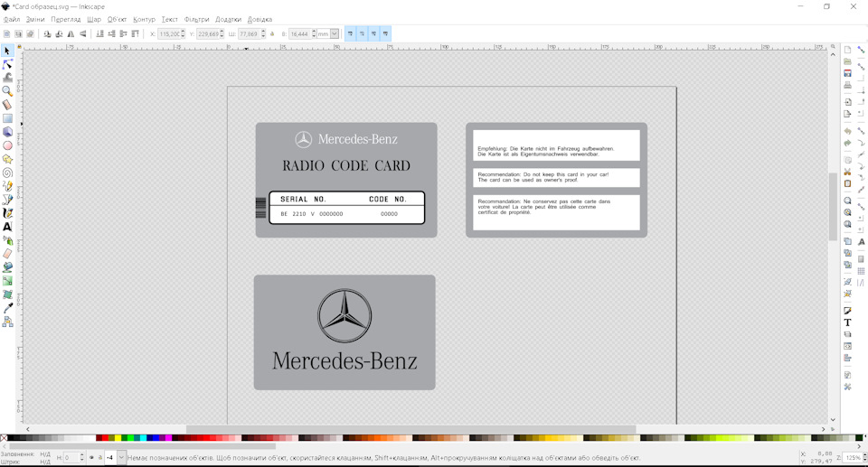Open the Шар menu
The image size is (868, 467).
point(94,19)
